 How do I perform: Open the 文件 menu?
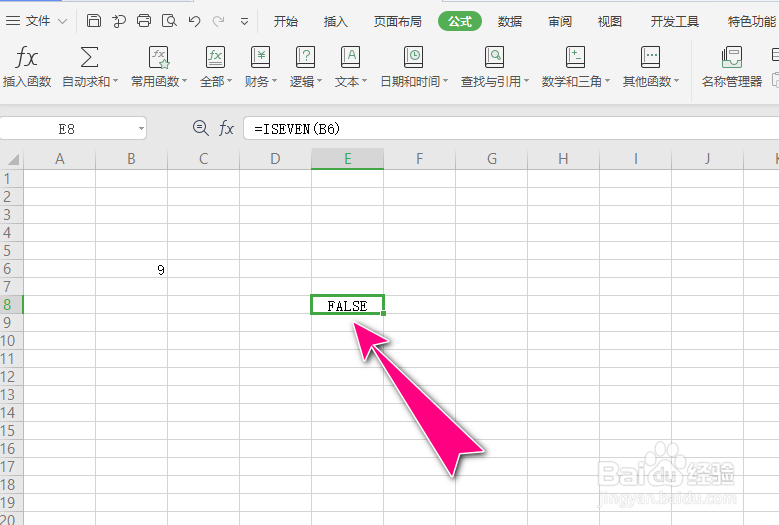tap(36, 21)
